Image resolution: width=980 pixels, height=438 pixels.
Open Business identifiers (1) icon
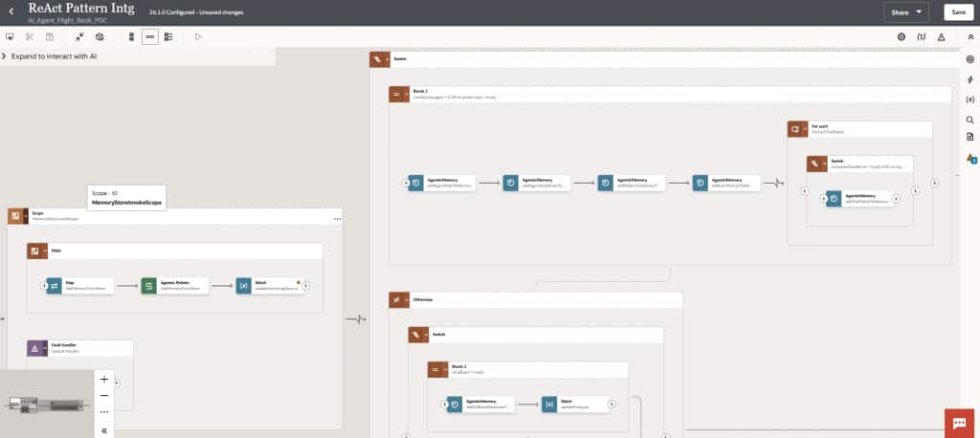tap(922, 37)
